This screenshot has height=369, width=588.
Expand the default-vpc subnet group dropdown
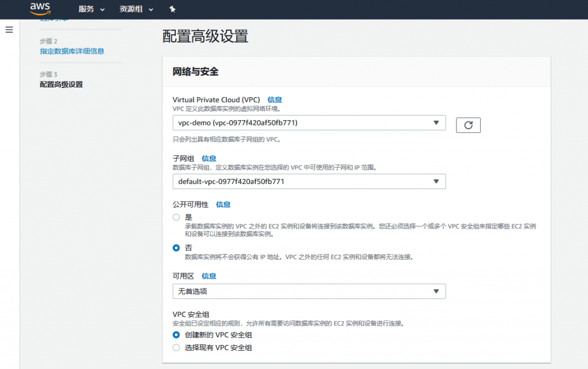[x=309, y=182]
